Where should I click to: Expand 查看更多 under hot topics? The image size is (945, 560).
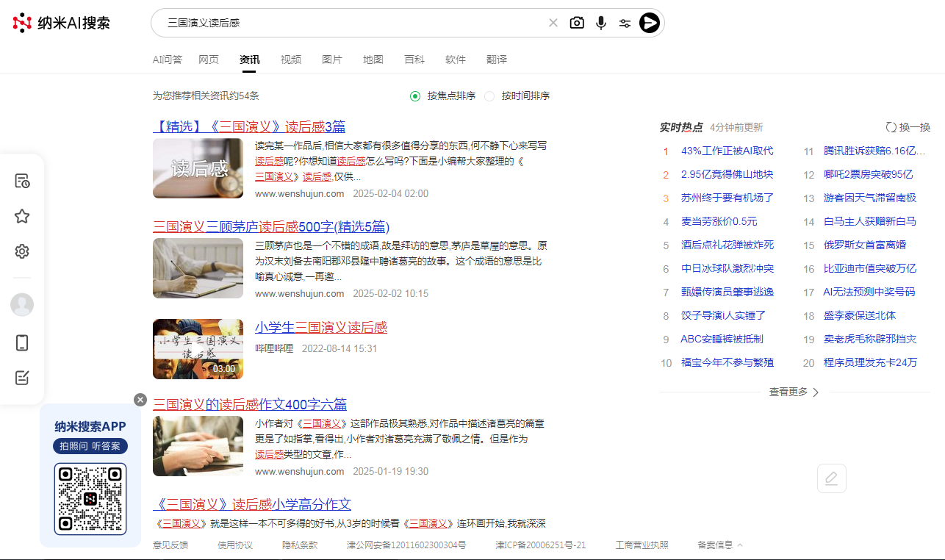pos(794,392)
